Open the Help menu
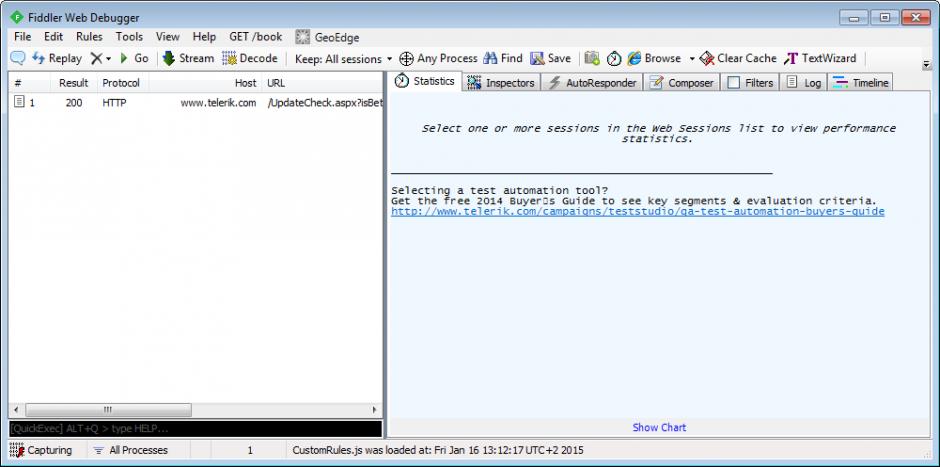The height and width of the screenshot is (467, 940). pos(204,37)
